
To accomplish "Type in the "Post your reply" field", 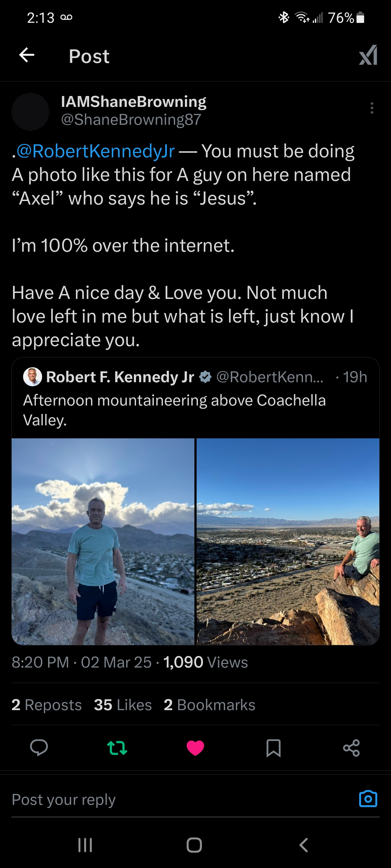I will 169,799.
